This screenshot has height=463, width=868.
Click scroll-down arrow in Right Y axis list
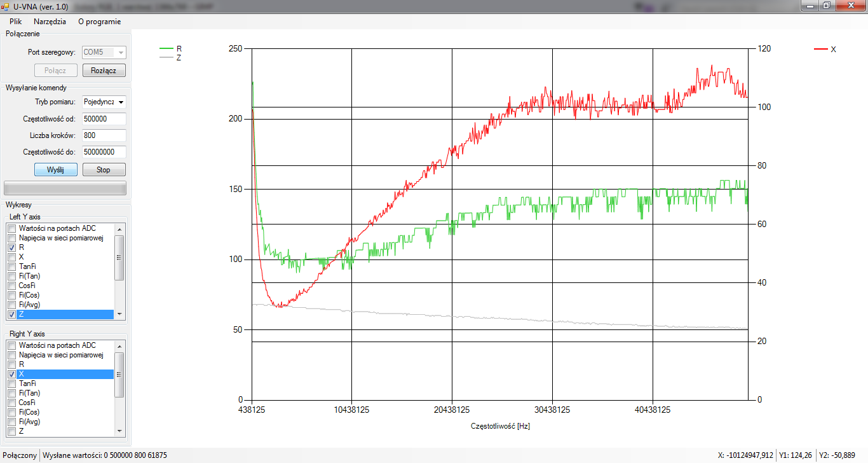click(x=119, y=431)
